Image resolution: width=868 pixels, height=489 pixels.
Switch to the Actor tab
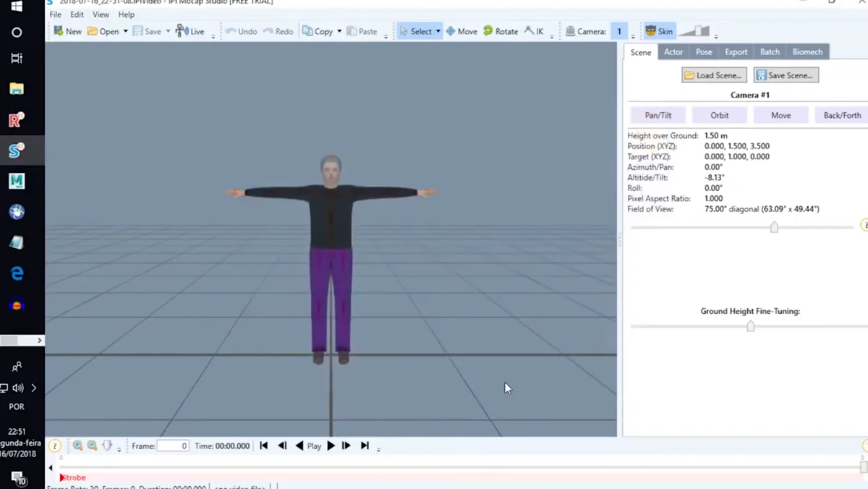point(673,52)
